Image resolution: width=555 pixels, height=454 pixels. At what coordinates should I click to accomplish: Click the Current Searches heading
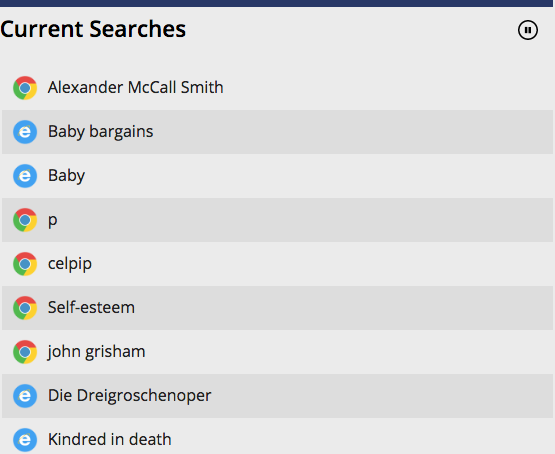click(x=93, y=29)
